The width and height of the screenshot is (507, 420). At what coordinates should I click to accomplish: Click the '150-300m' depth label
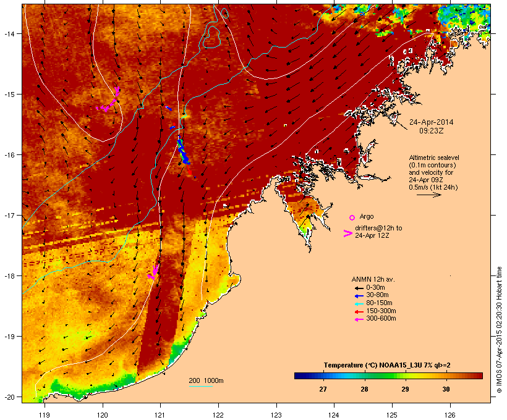[381, 311]
